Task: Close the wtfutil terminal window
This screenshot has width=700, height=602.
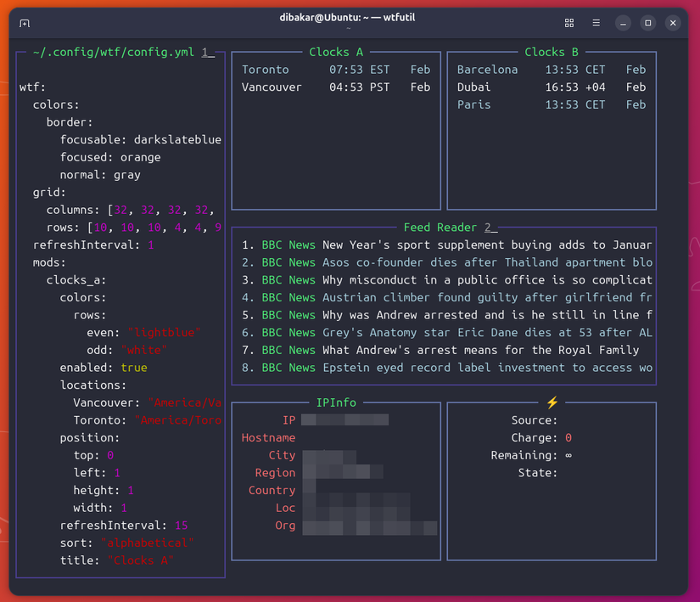Action: (x=673, y=23)
